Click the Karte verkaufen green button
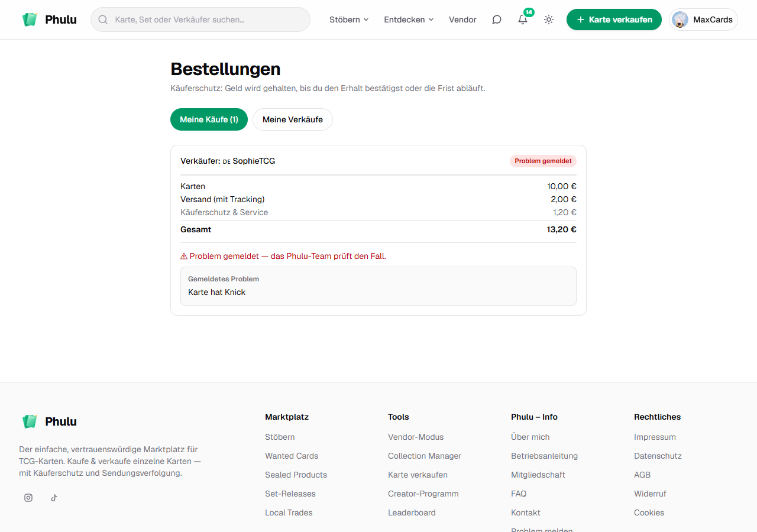757x532 pixels. coord(614,20)
